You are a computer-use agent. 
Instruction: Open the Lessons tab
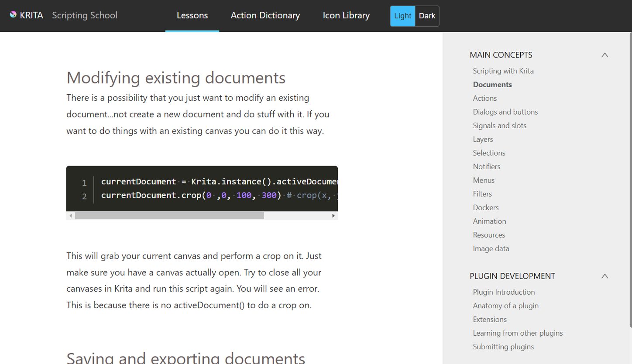click(192, 16)
